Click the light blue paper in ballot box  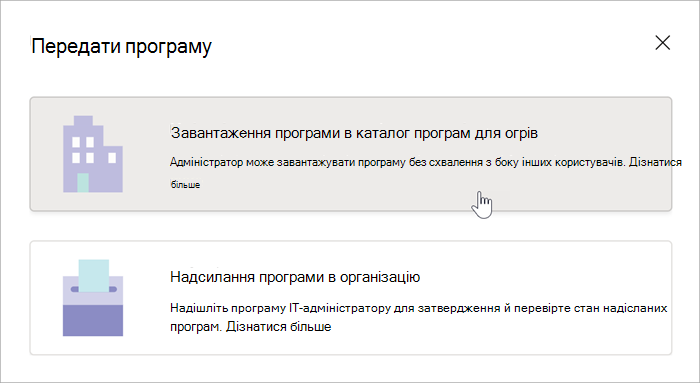[x=94, y=276]
